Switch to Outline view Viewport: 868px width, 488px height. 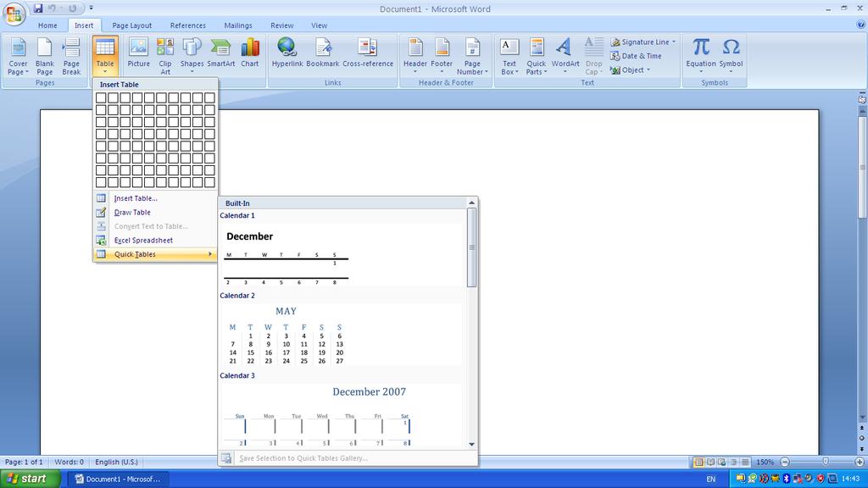coord(733,462)
